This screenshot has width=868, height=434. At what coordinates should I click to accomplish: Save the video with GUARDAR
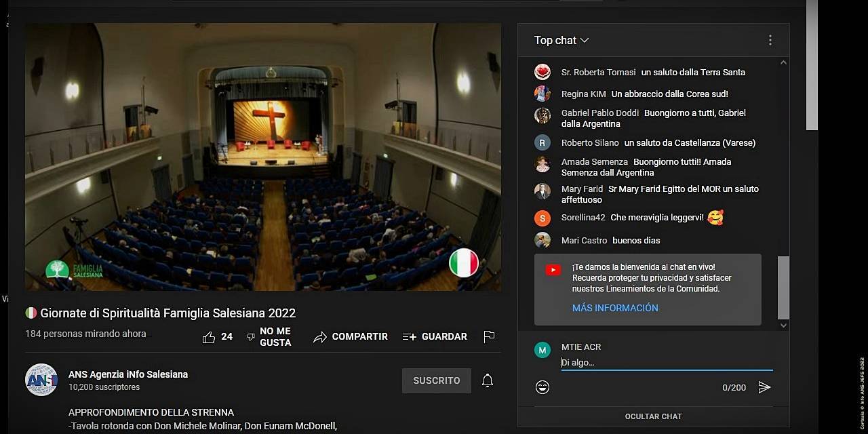pos(435,337)
